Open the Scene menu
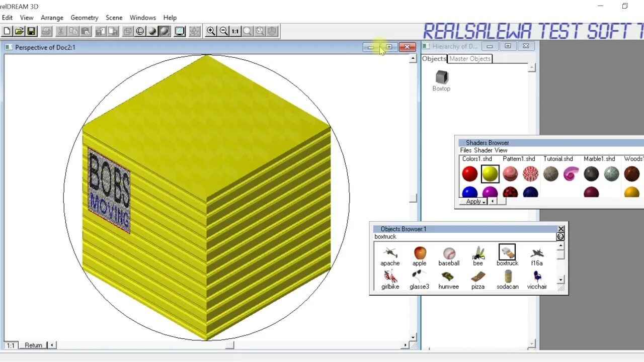 pos(114,18)
